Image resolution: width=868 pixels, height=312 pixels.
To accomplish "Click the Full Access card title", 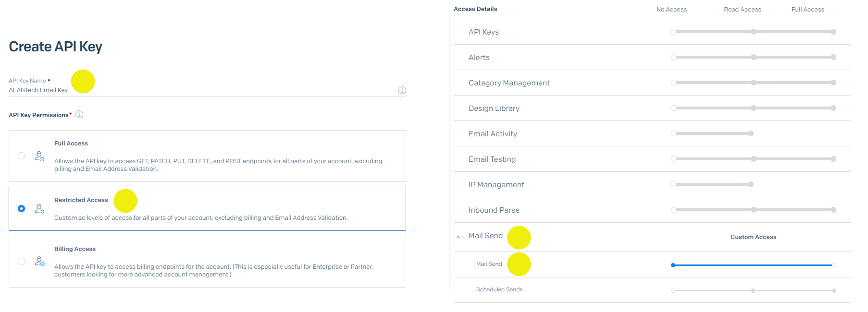I will (71, 144).
